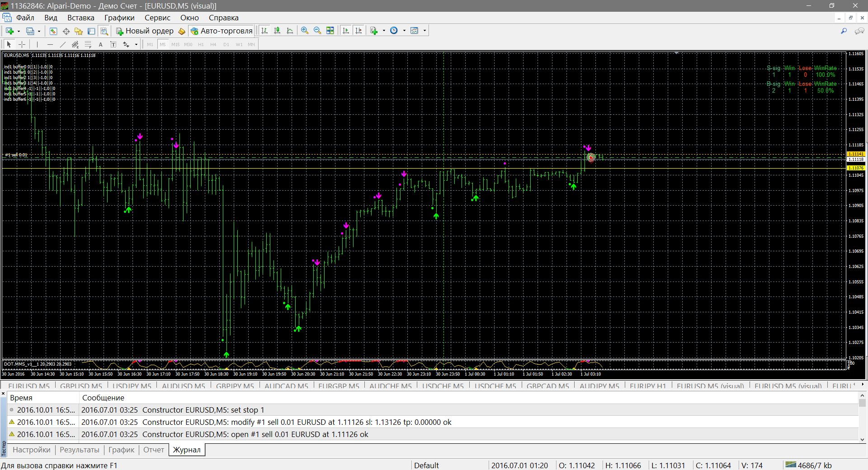This screenshot has width=868, height=470.
Task: Open the chart templates icon
Action: 414,31
